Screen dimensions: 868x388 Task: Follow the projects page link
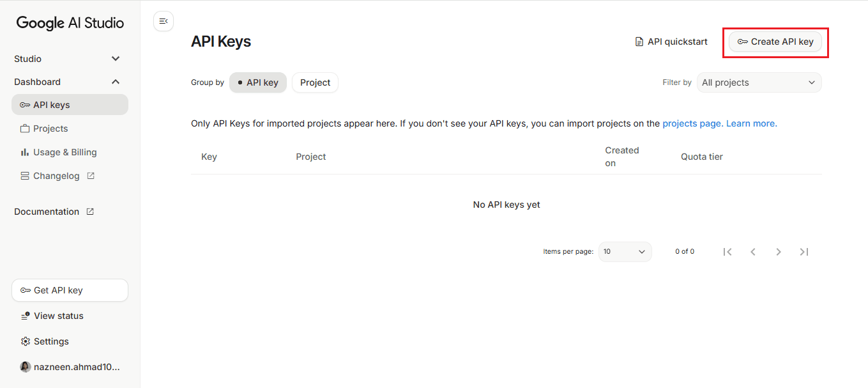[x=693, y=123]
